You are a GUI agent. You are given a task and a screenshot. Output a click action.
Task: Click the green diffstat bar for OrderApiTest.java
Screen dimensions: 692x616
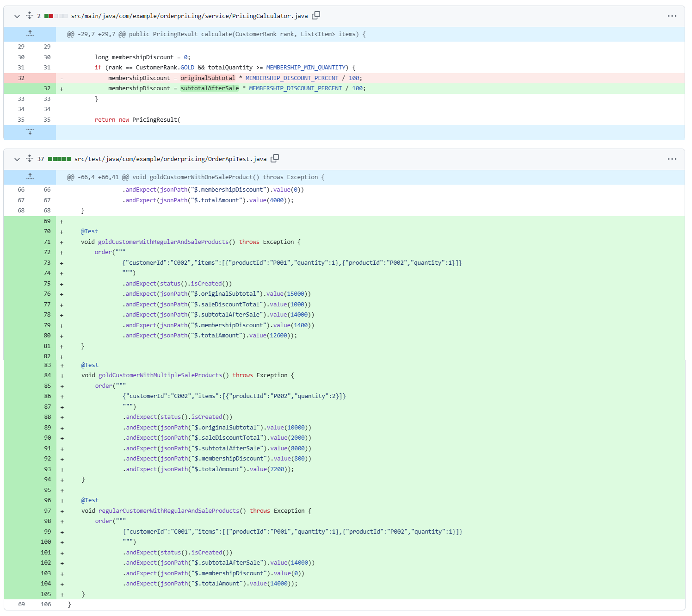point(59,159)
